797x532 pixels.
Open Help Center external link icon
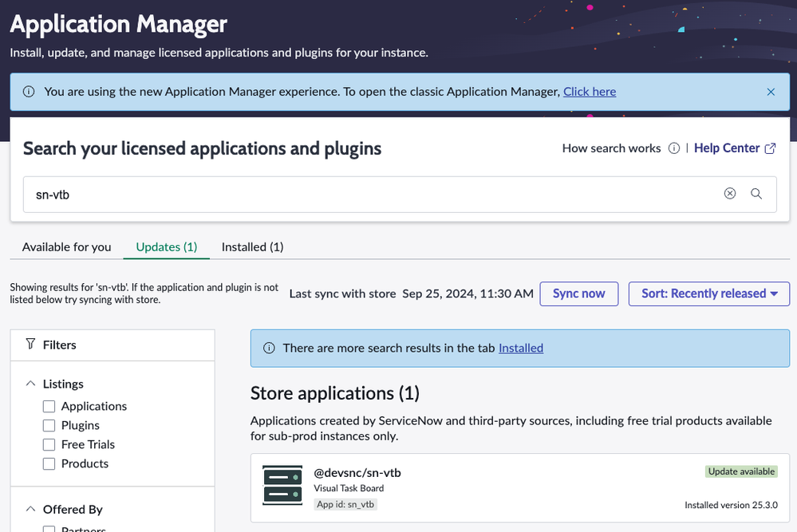[770, 148]
